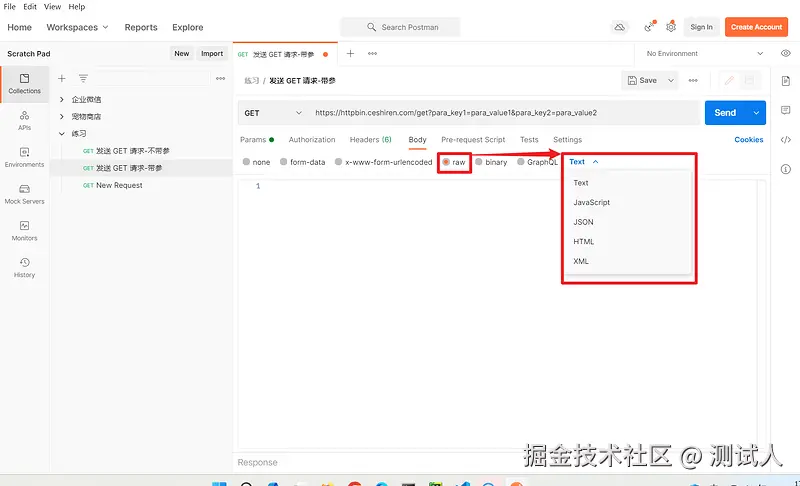Open collections panel more options ellipsis
The height and width of the screenshot is (486, 800).
click(220, 79)
